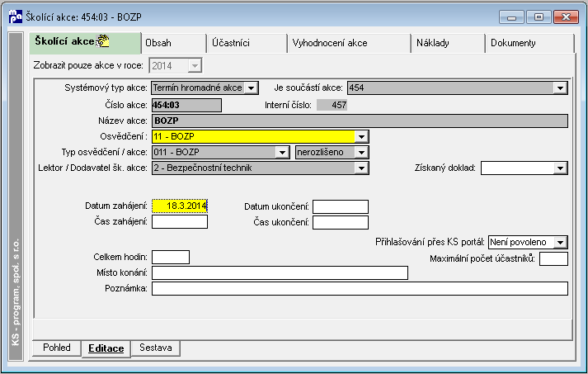Click the Interní číslo value 457
This screenshot has width=588, height=374.
click(332, 105)
